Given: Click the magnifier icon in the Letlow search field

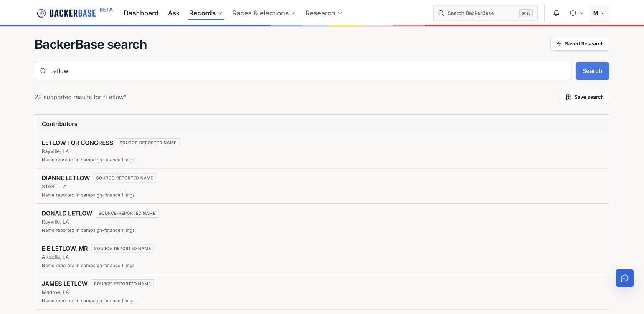Looking at the screenshot, I should [43, 71].
